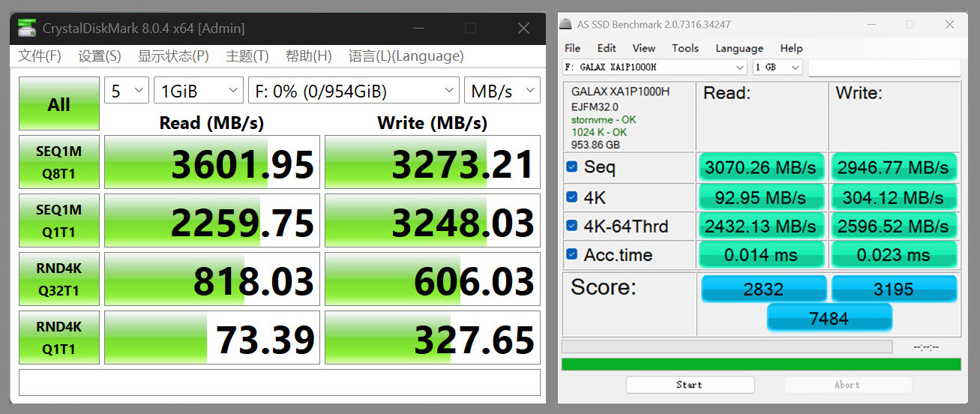Open the 显示状态(P) menu
The width and height of the screenshot is (980, 414).
click(x=173, y=56)
